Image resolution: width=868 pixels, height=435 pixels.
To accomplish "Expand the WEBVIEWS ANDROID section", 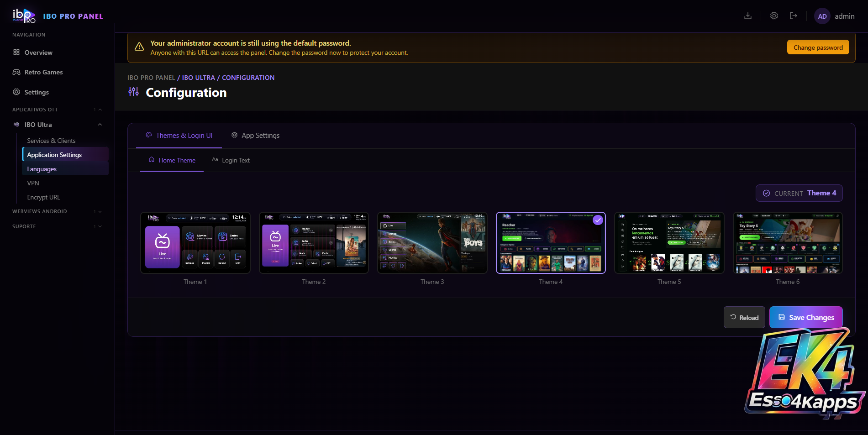I will point(100,211).
